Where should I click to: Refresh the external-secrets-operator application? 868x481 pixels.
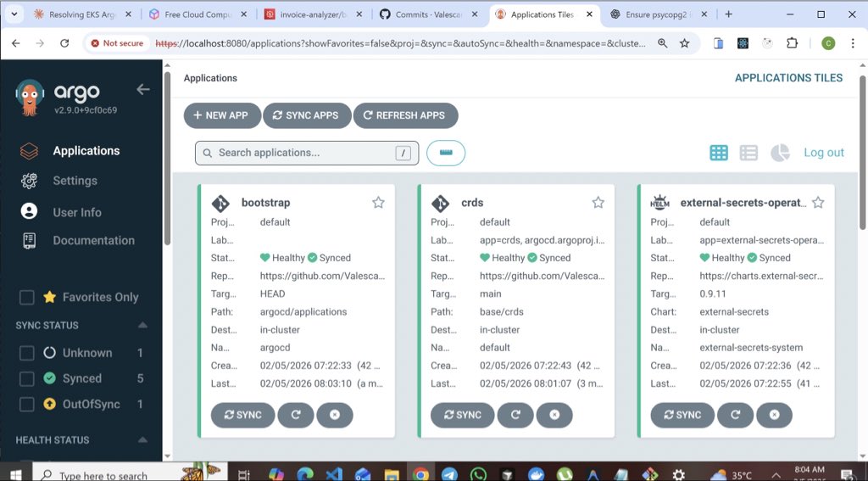point(735,415)
